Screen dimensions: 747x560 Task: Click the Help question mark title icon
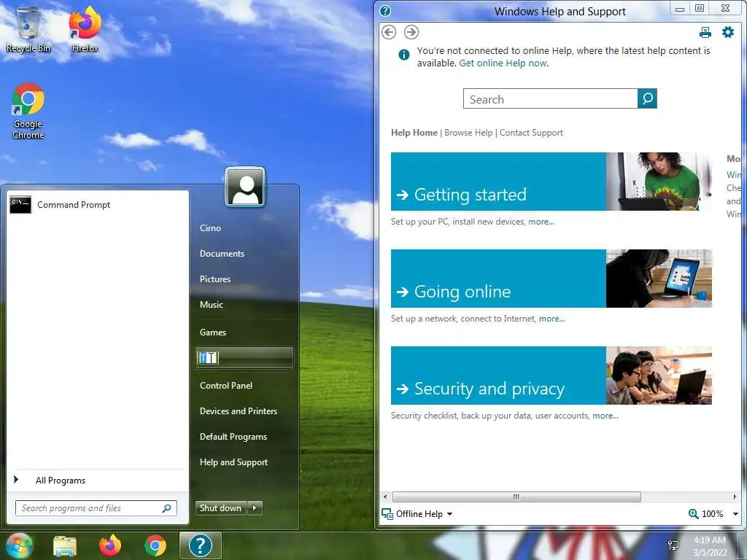[x=385, y=11]
